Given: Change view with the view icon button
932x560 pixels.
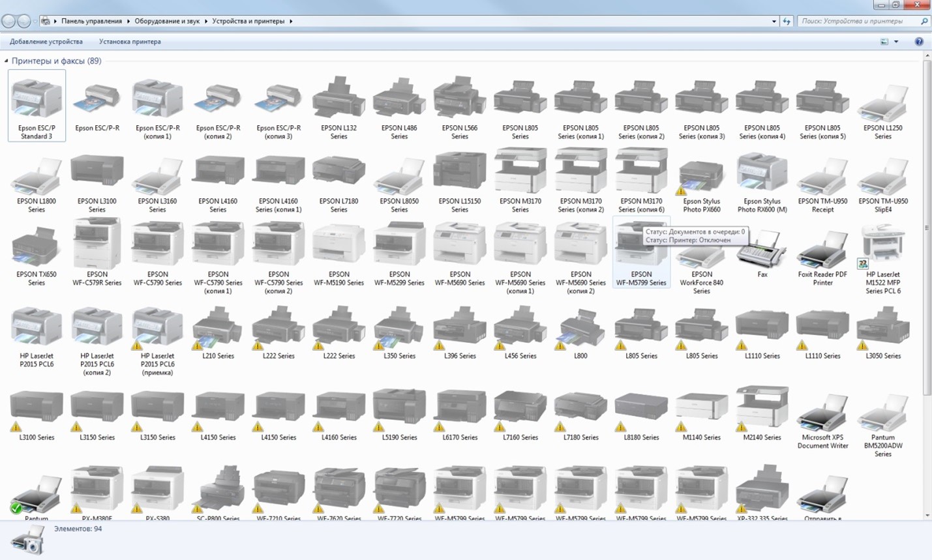Looking at the screenshot, I should point(884,42).
